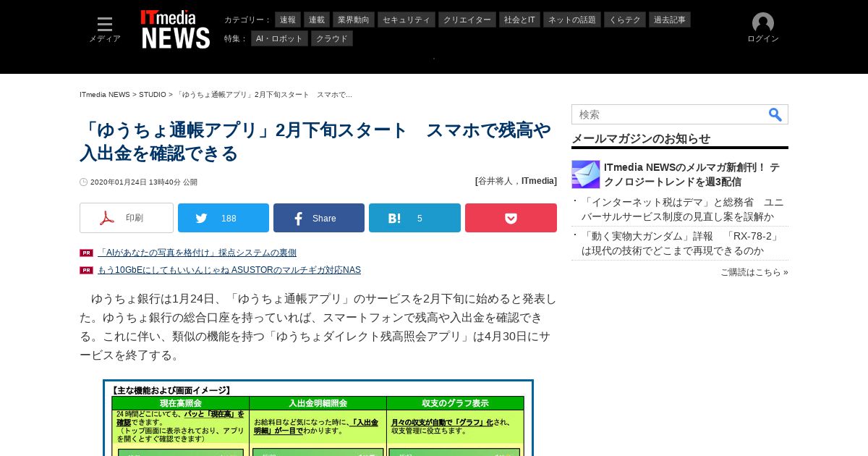The height and width of the screenshot is (456, 868).
Task: Click the search magnifier icon
Action: (x=775, y=114)
